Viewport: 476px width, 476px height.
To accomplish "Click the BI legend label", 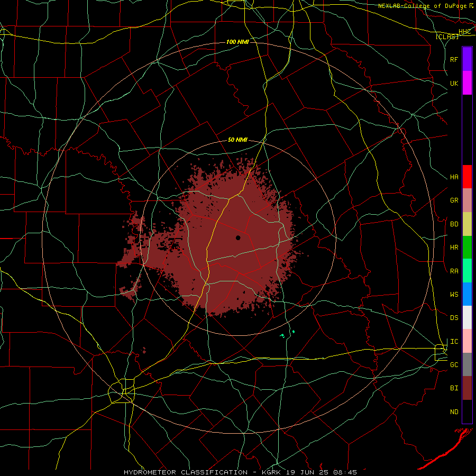I will pos(454,388).
